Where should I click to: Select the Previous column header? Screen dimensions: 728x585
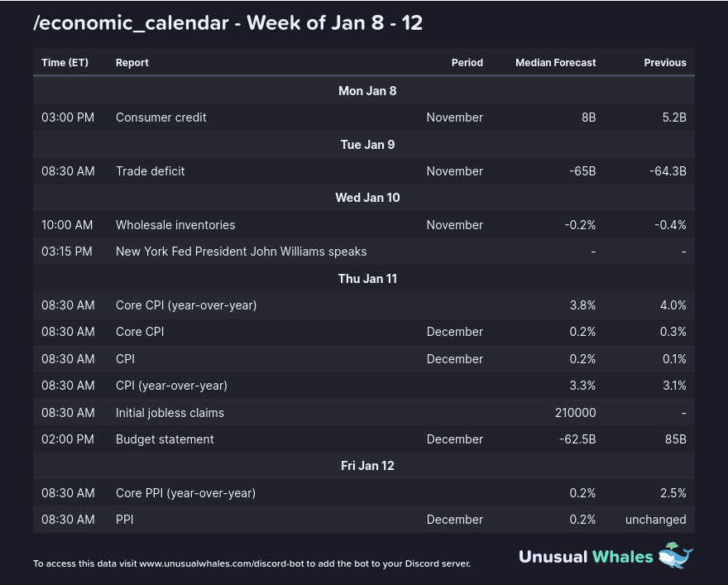click(x=665, y=63)
